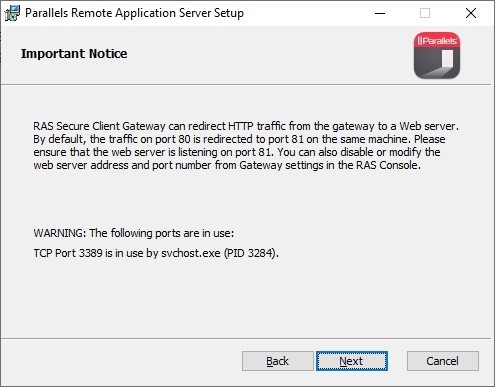Viewport: 495px width, 387px height.
Task: Click the words 'RAS Console' in the notice
Action: tap(388, 165)
